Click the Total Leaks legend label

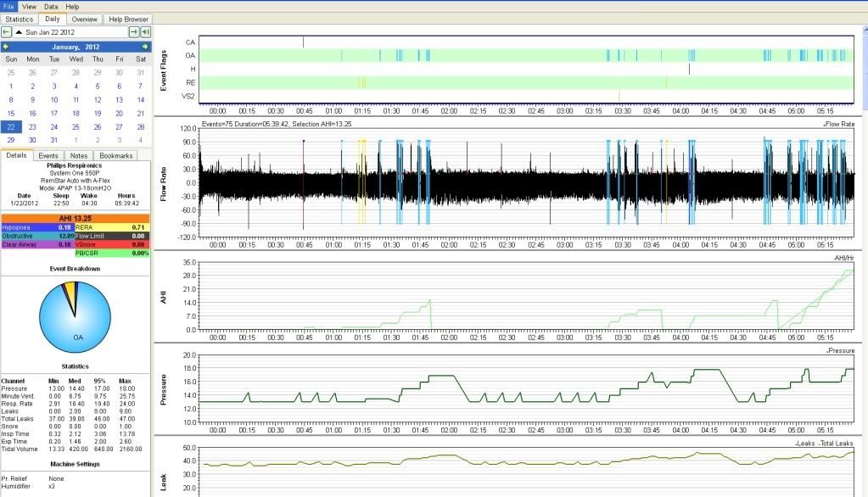click(836, 444)
